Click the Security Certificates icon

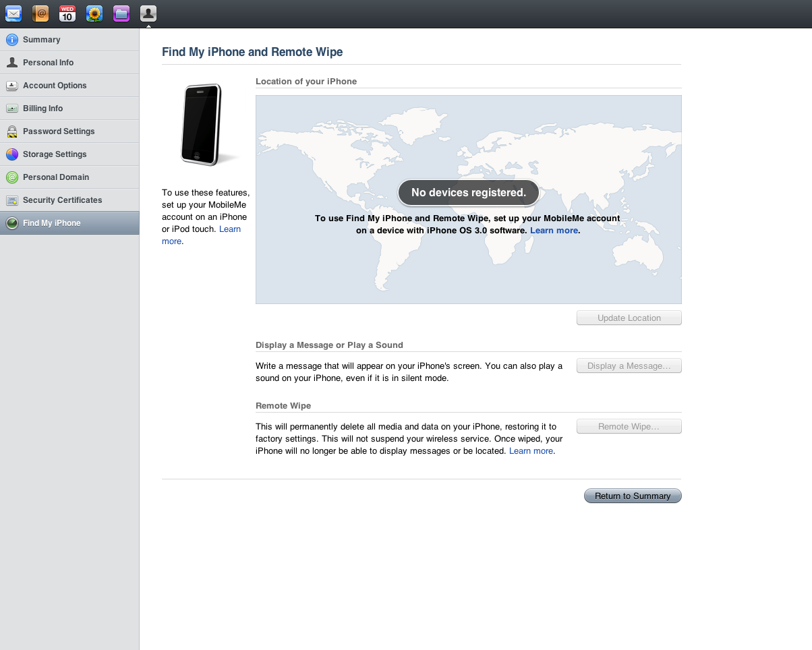(12, 200)
